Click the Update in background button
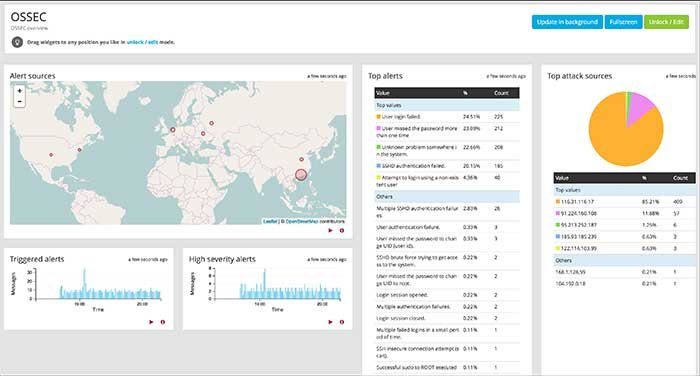The width and height of the screenshot is (700, 376). [567, 22]
